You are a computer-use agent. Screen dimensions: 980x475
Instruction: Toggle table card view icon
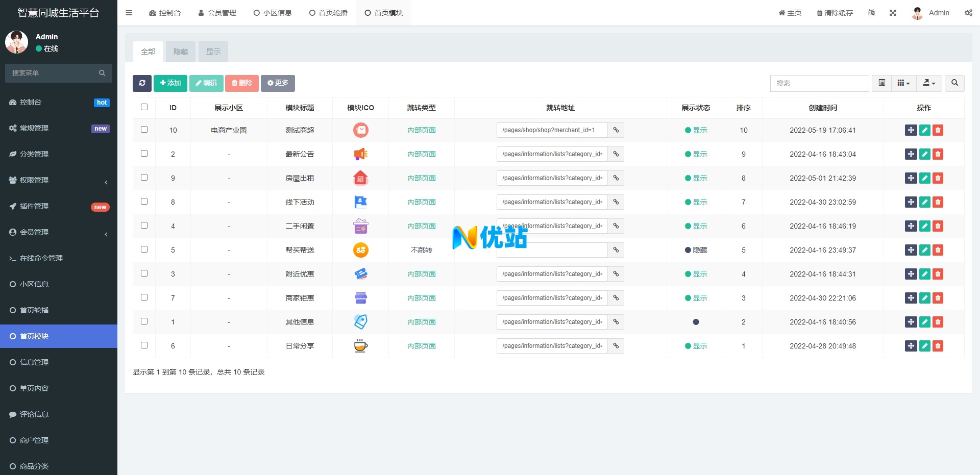tap(881, 83)
